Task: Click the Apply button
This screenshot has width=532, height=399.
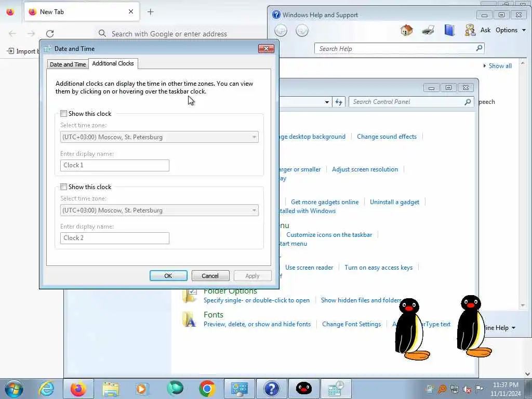Action: (x=252, y=276)
